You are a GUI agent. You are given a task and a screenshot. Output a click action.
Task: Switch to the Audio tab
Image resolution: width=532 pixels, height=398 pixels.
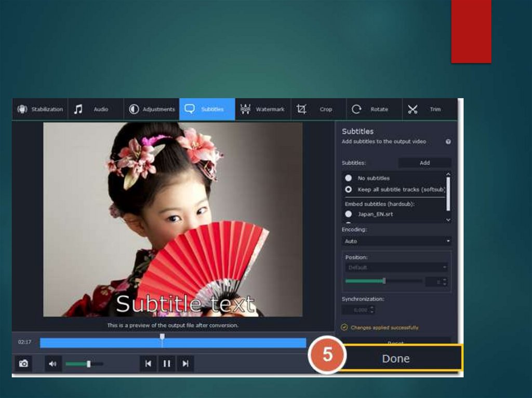pos(96,109)
